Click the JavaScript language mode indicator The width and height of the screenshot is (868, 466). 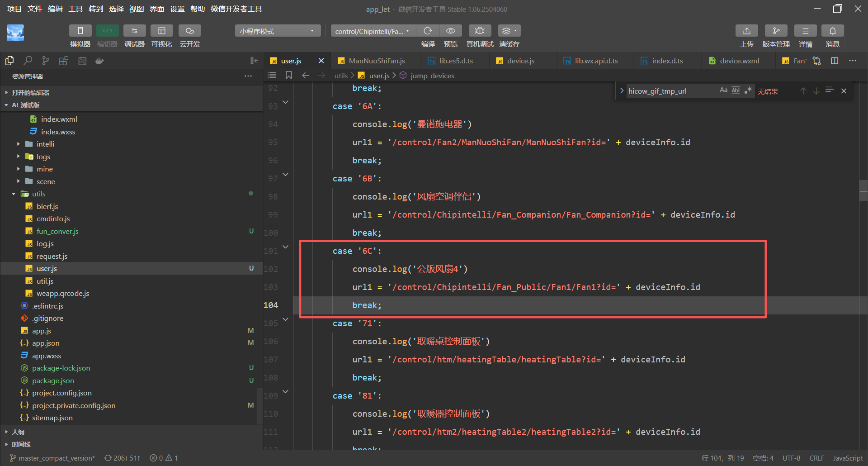pos(848,458)
